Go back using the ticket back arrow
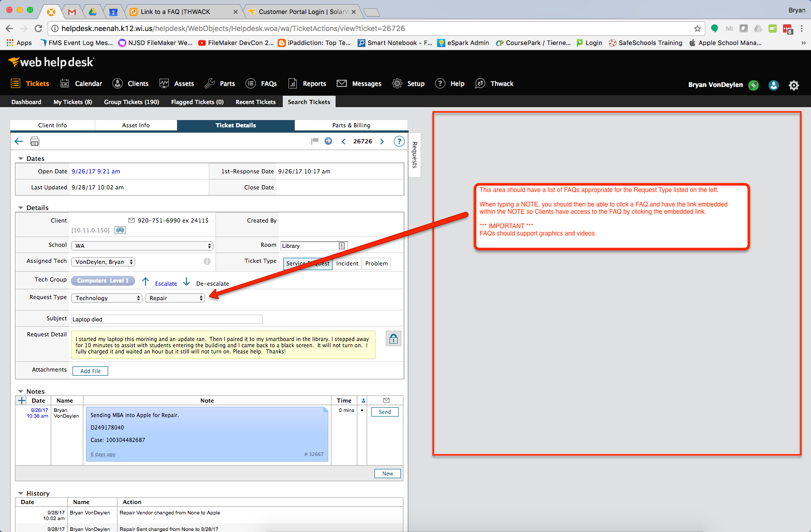This screenshot has height=532, width=811. (x=19, y=141)
